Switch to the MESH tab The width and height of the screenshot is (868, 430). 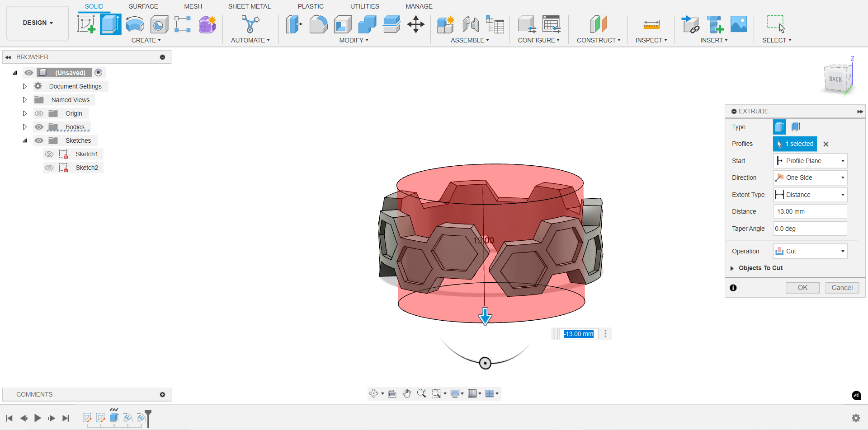[193, 6]
